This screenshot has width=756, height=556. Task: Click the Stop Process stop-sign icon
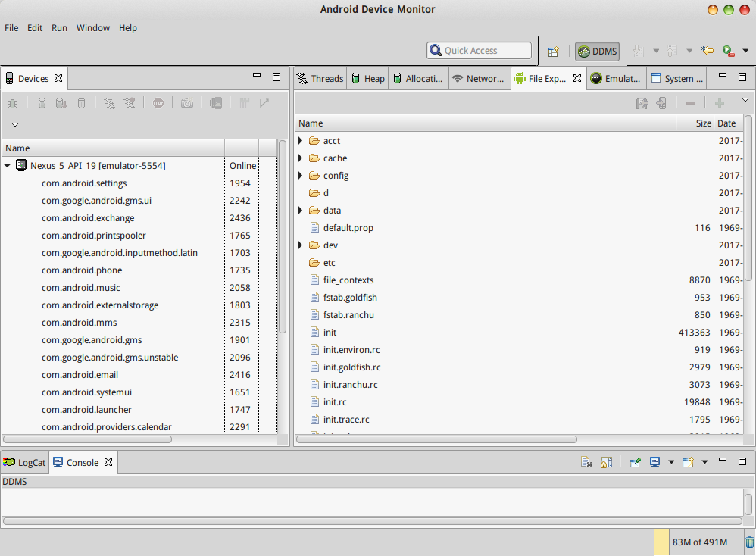tap(158, 103)
